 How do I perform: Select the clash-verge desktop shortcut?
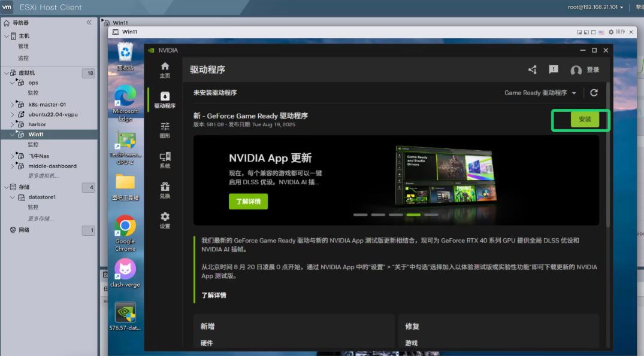[125, 273]
